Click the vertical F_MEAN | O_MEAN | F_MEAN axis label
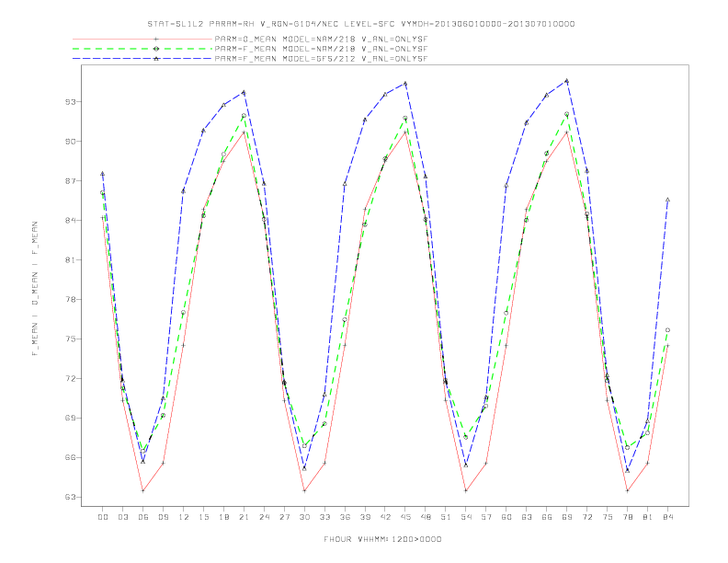The height and width of the screenshot is (563, 728). click(35, 289)
